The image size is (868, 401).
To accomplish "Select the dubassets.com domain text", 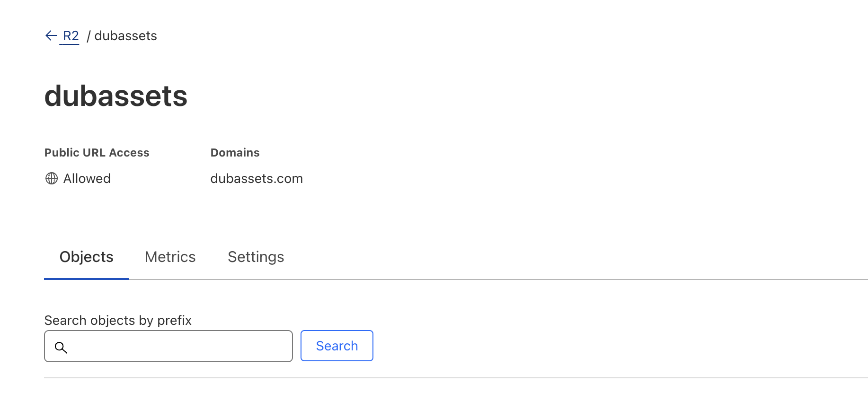I will coord(257,179).
